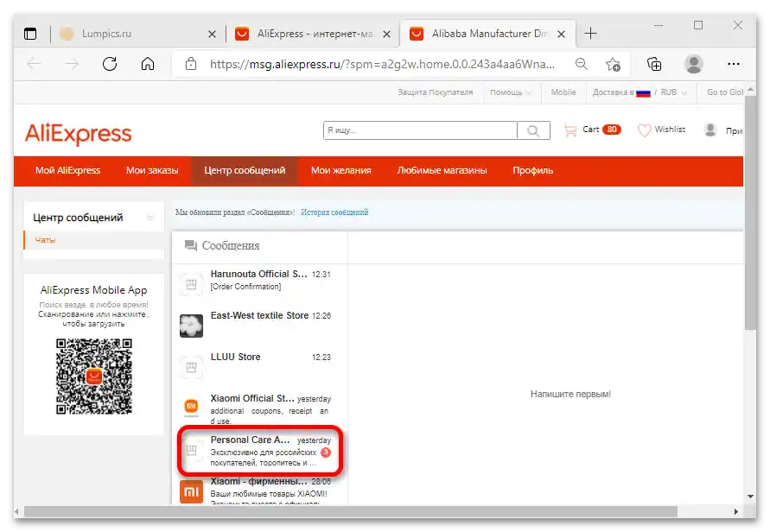The image size is (770, 532).
Task: Click the zoom out magnifier in address bar
Action: pyautogui.click(x=582, y=64)
